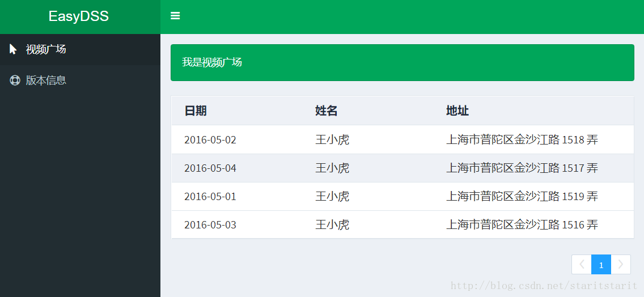
Task: Click the 日期 column header
Action: coord(196,111)
